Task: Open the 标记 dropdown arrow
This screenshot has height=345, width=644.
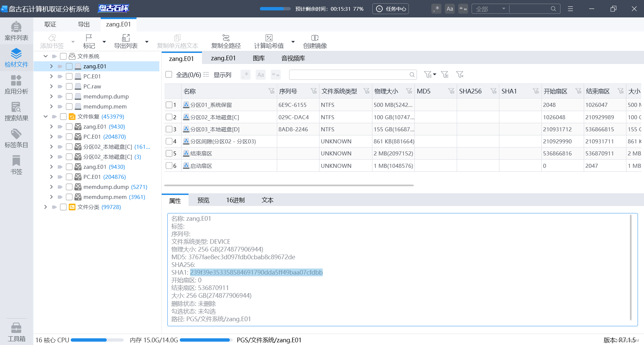Action: pos(104,42)
